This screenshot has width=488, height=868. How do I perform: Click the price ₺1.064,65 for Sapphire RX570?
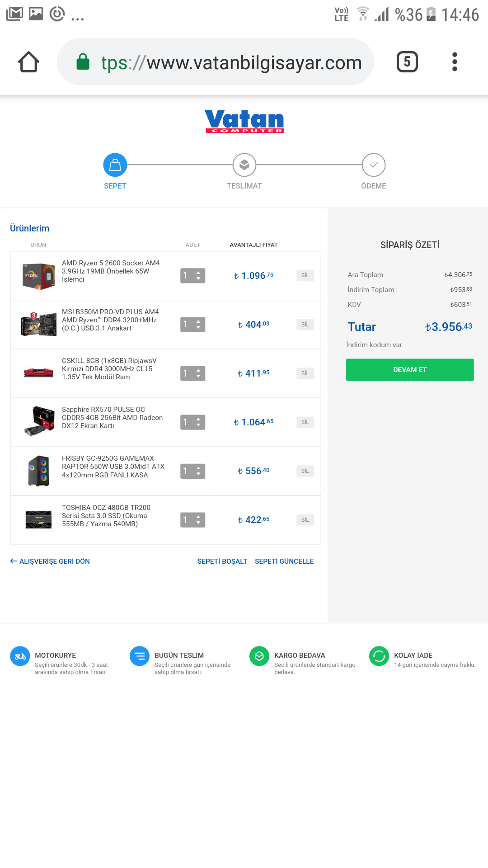253,422
